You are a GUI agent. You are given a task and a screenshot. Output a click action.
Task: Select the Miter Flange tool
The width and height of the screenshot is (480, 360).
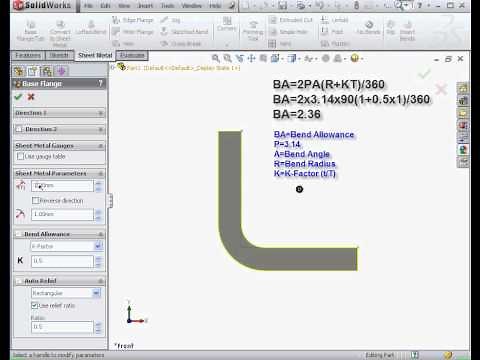(133, 32)
